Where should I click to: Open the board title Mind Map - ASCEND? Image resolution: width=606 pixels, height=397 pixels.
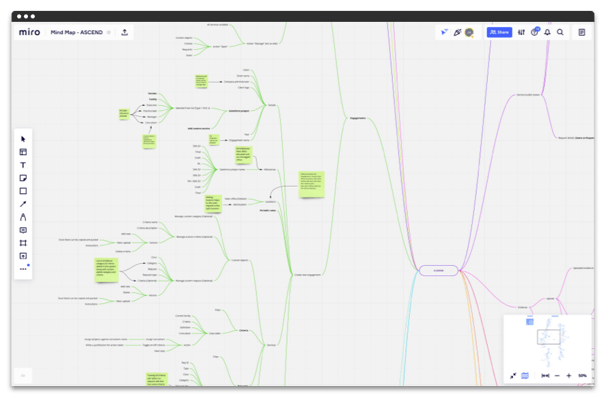click(x=77, y=32)
